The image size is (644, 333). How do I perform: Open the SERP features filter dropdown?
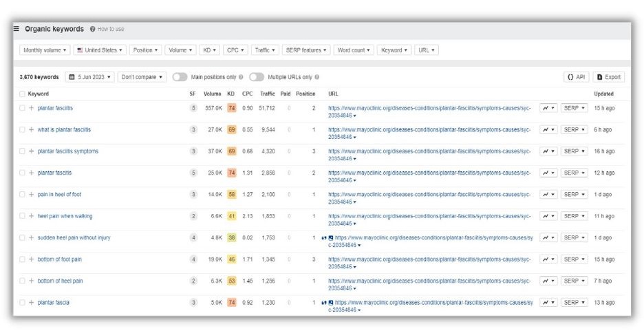tap(306, 50)
